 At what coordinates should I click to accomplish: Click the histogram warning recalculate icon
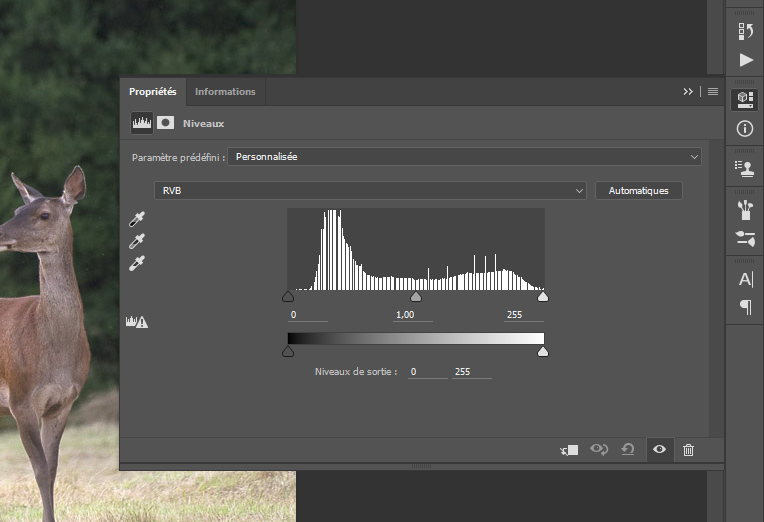click(137, 322)
